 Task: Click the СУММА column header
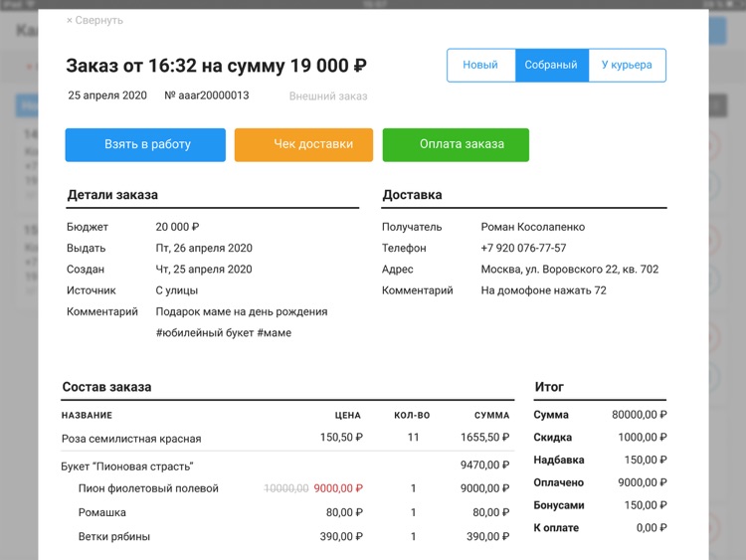click(x=492, y=416)
